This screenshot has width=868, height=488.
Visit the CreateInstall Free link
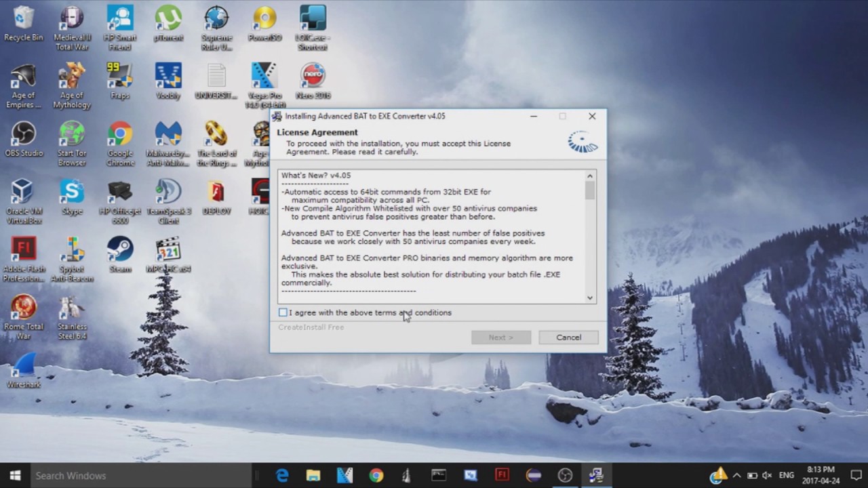click(311, 327)
